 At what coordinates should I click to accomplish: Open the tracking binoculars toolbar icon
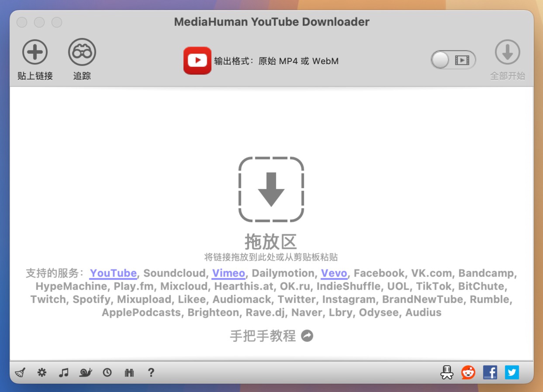pyautogui.click(x=82, y=52)
